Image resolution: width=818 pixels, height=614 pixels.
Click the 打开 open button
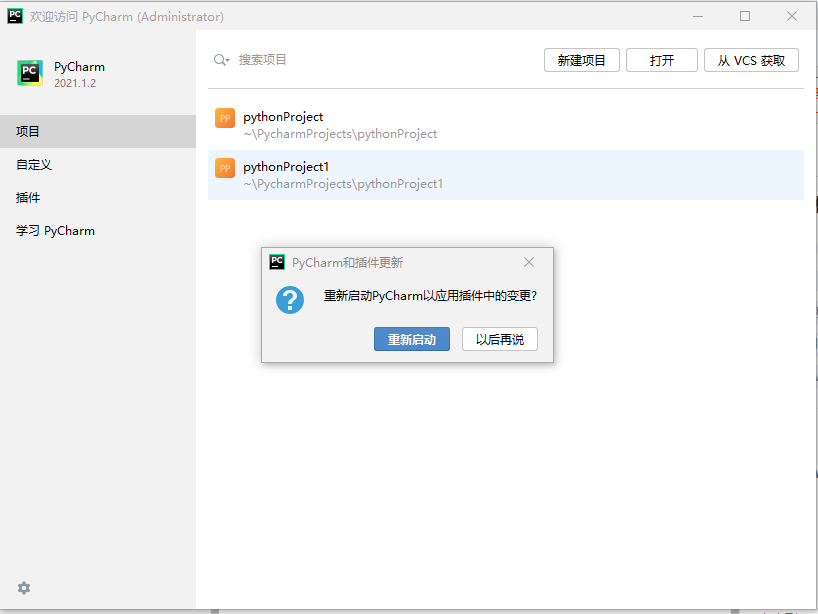tap(661, 61)
